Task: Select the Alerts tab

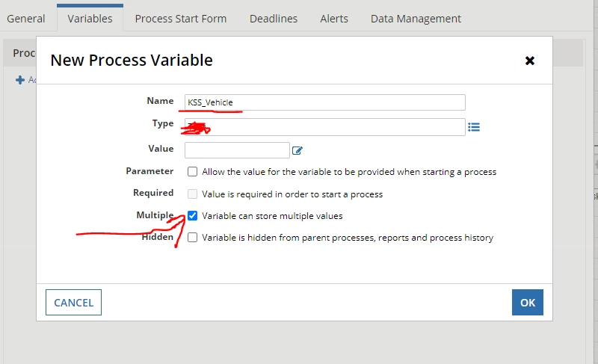Action: (334, 19)
